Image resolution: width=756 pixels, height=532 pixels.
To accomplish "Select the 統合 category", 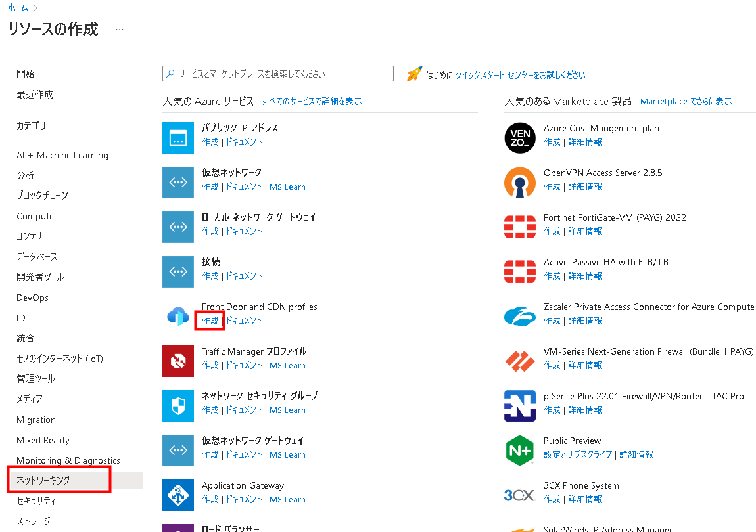I will (26, 338).
